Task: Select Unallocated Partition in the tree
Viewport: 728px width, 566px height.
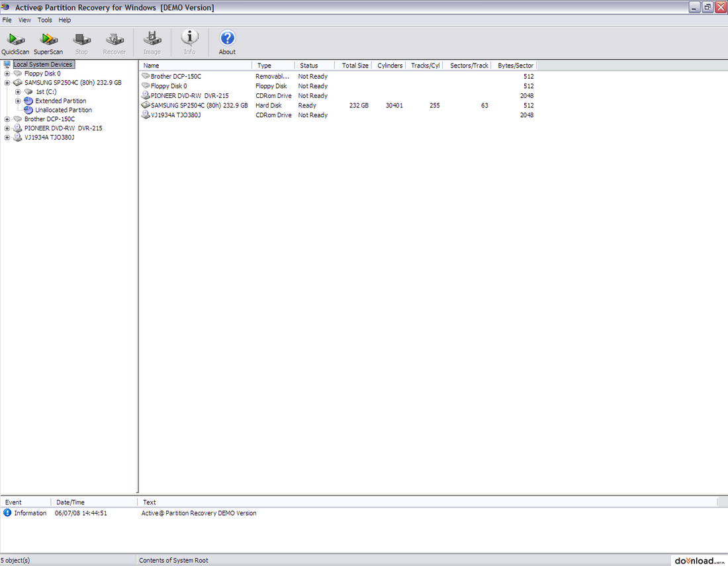Action: pos(64,110)
